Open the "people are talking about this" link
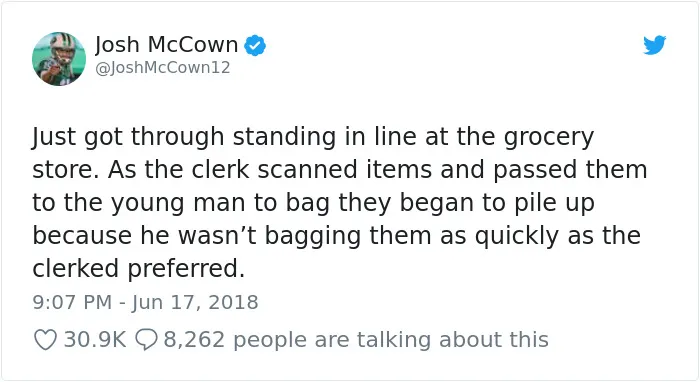 coord(391,340)
